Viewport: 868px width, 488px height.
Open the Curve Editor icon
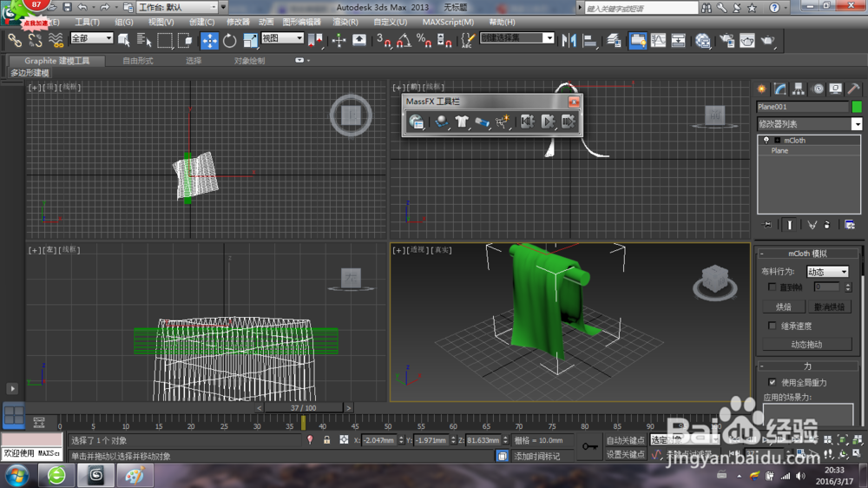click(658, 41)
